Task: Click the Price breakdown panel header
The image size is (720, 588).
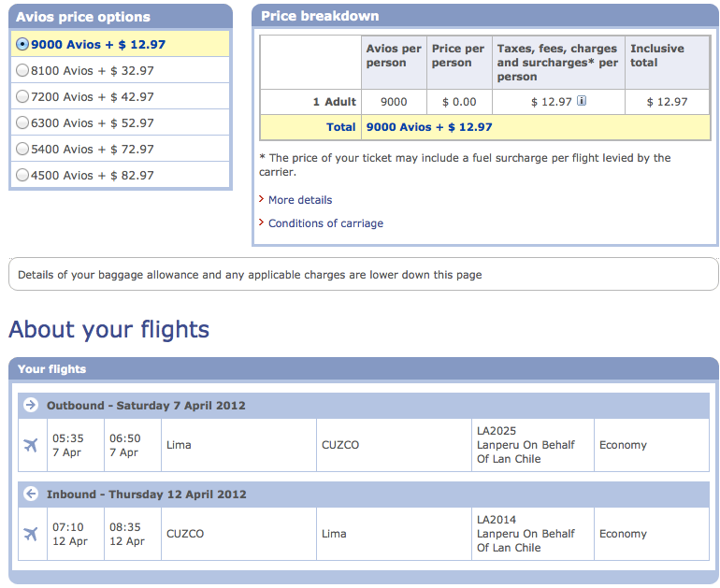Action: tap(320, 16)
